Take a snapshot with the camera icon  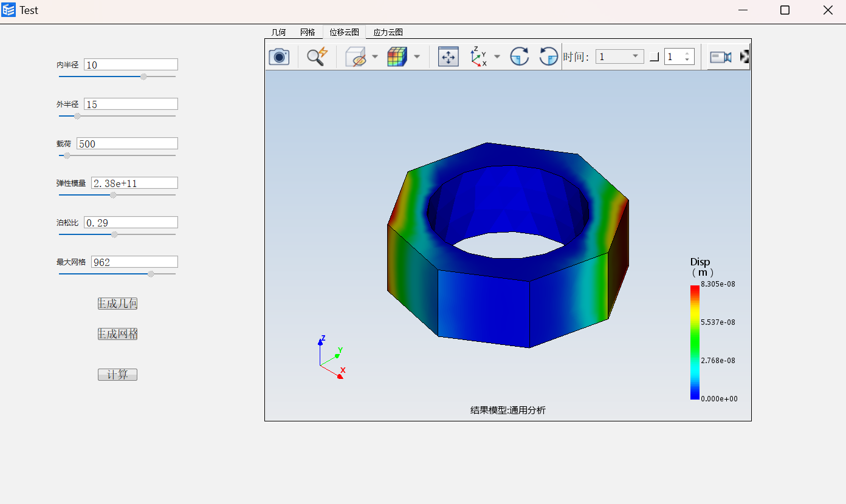279,56
